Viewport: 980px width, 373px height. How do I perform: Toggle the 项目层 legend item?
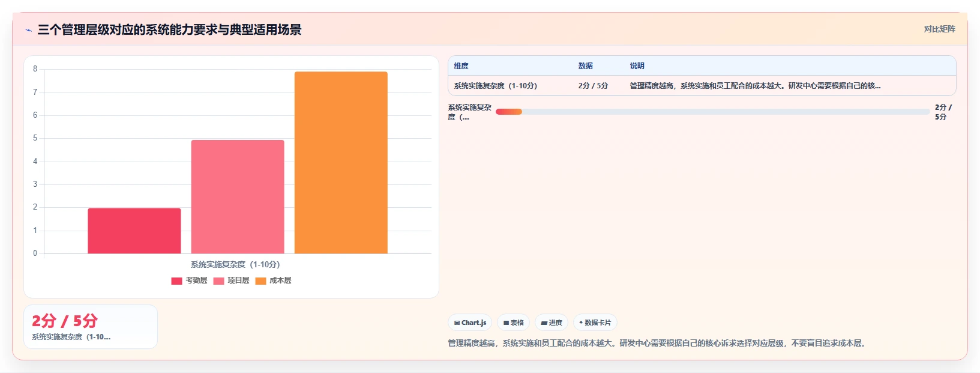[x=231, y=281]
